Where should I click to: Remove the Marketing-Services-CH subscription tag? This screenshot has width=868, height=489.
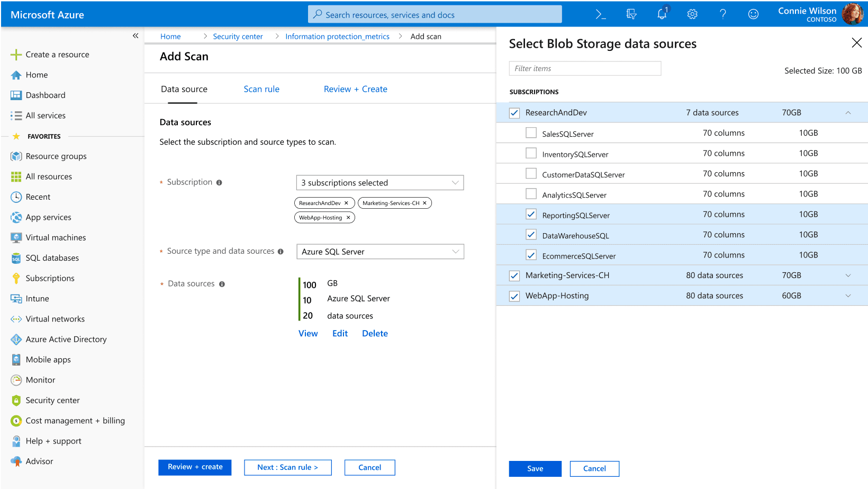424,203
